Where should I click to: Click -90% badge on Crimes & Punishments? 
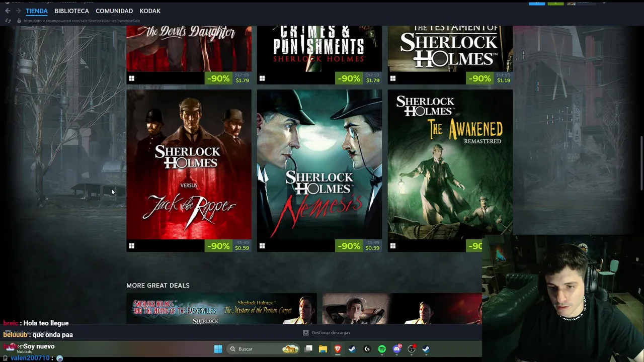(x=349, y=78)
